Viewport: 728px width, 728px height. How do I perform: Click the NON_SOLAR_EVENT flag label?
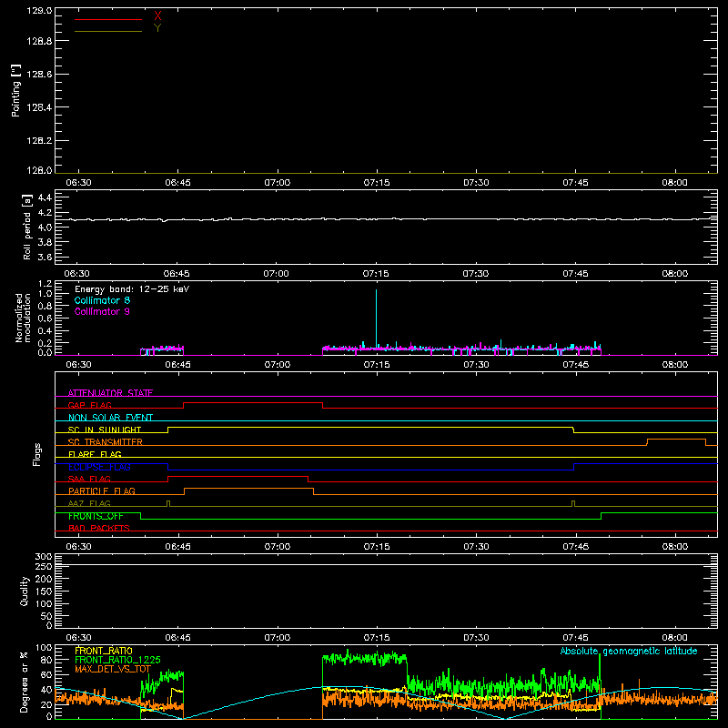[110, 418]
